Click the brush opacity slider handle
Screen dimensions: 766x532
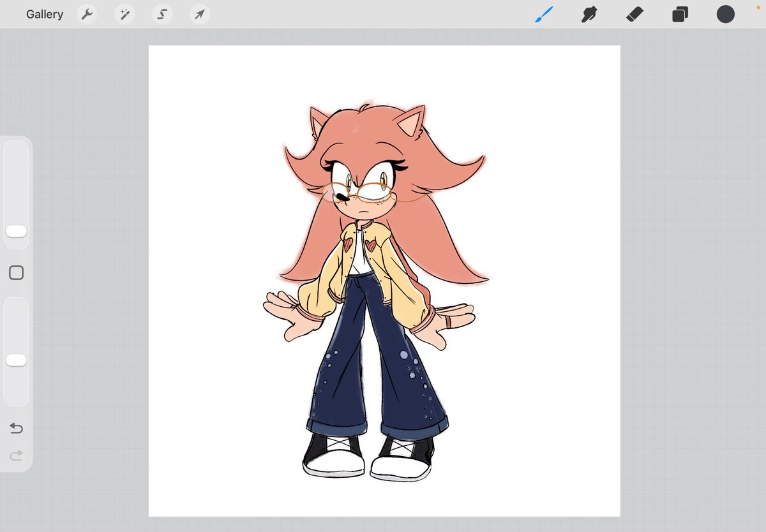[x=16, y=360]
